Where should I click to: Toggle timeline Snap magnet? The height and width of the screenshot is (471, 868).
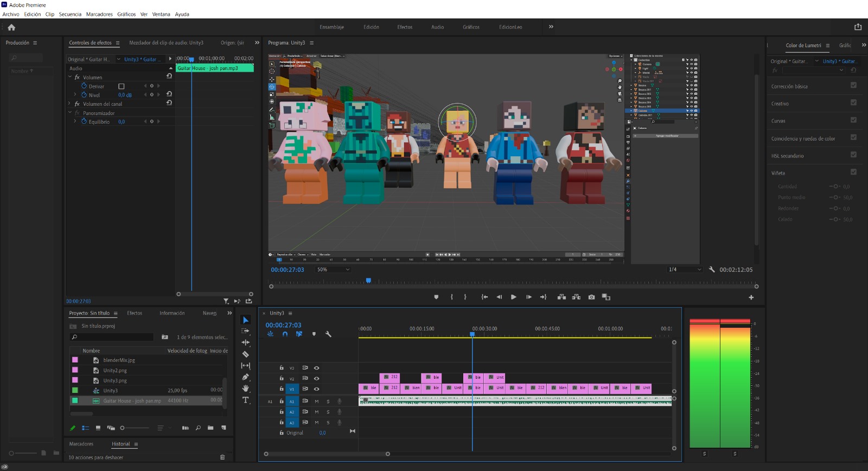pos(285,334)
